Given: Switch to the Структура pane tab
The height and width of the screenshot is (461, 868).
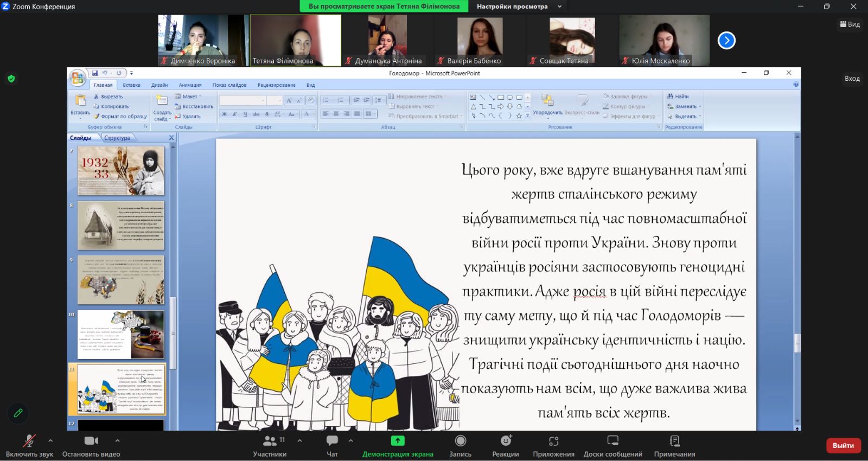Looking at the screenshot, I should click(117, 138).
